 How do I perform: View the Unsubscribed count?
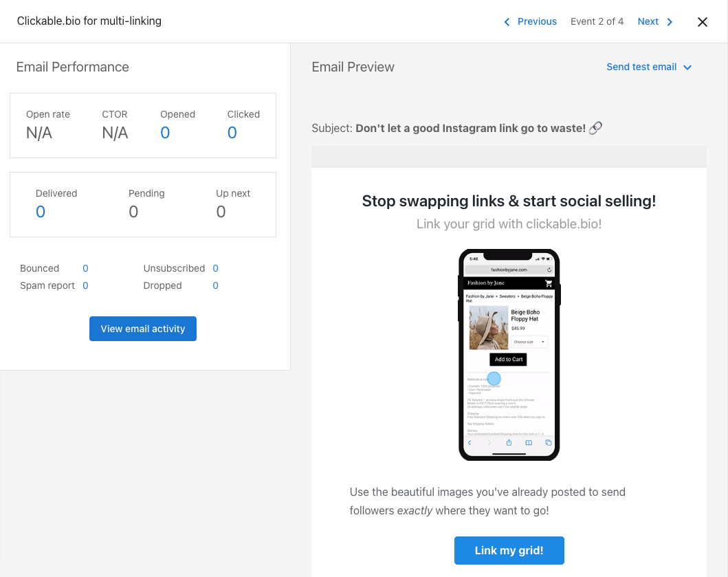215,268
